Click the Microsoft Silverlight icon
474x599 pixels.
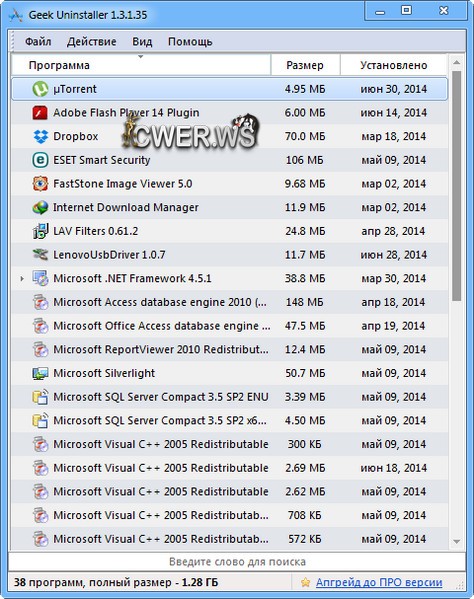coord(40,373)
